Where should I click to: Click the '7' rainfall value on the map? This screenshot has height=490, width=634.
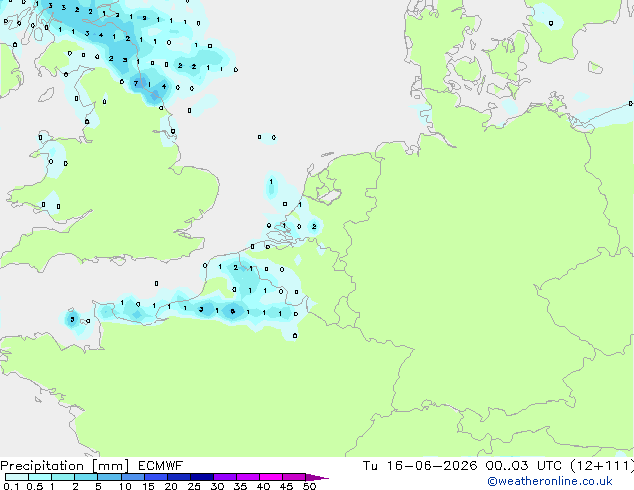coord(136,83)
